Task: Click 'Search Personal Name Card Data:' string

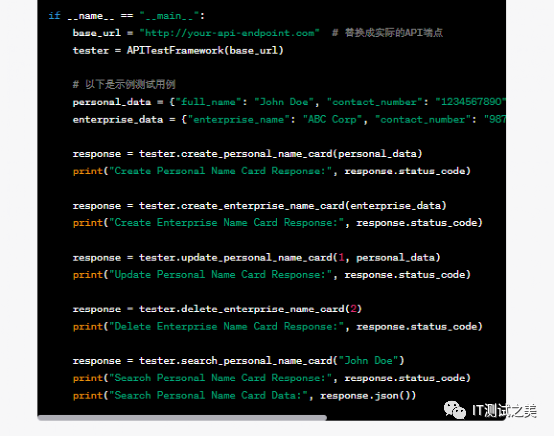Action: point(208,395)
